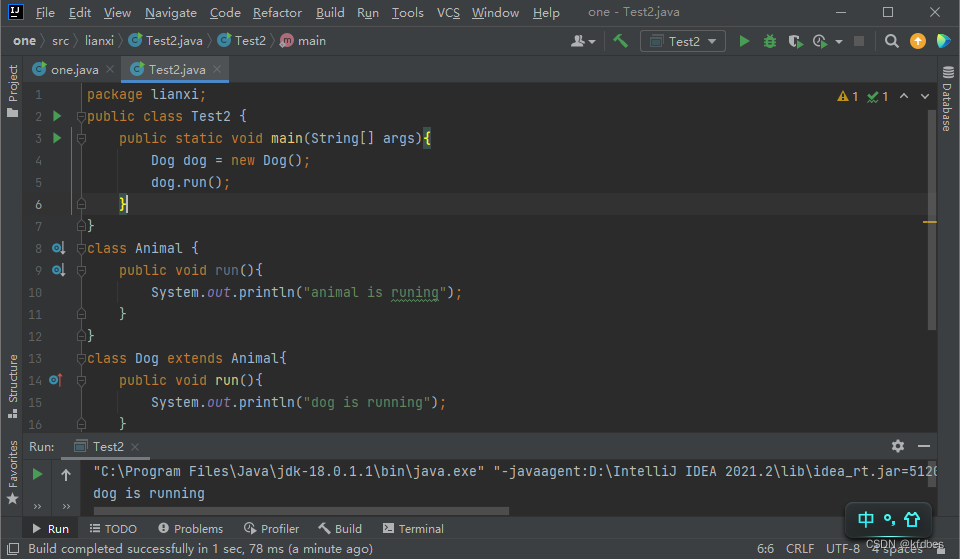Switch to the one.java editor tab
This screenshot has width=960, height=559.
pyautogui.click(x=70, y=69)
